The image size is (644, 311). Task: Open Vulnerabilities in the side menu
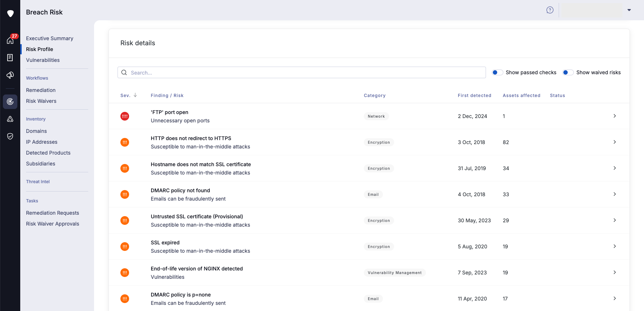43,60
